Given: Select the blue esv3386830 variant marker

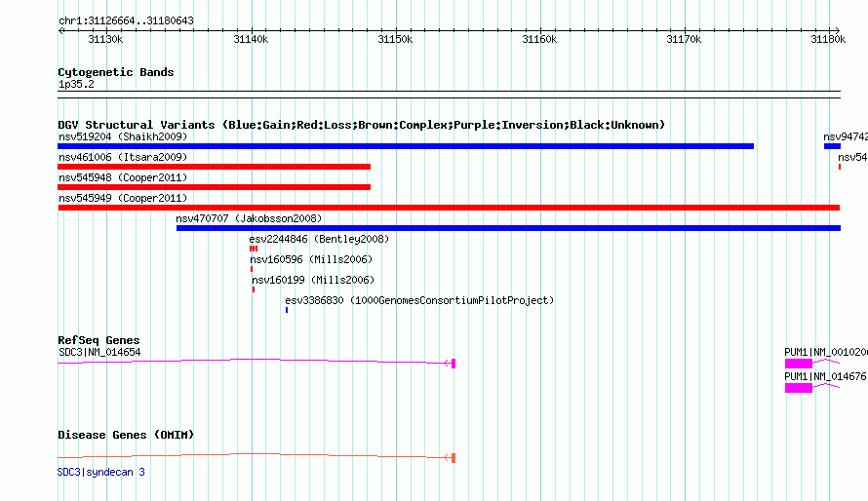Looking at the screenshot, I should pyautogui.click(x=286, y=310).
